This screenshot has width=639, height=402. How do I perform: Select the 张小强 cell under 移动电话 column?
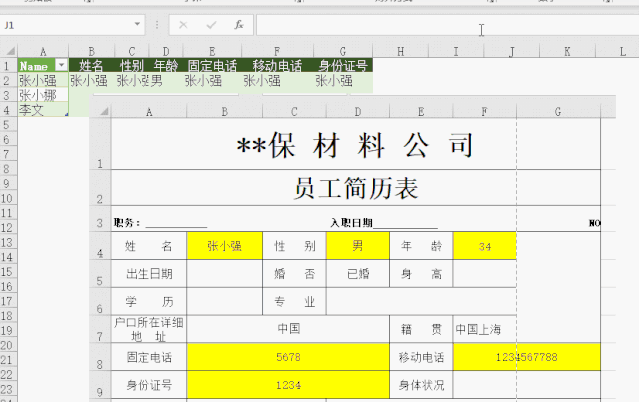click(x=278, y=80)
